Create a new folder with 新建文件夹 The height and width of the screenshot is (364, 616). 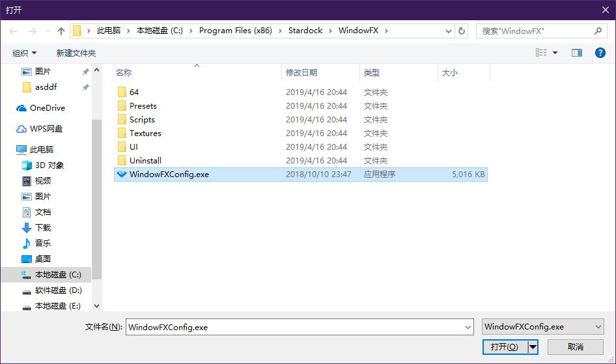click(x=76, y=53)
